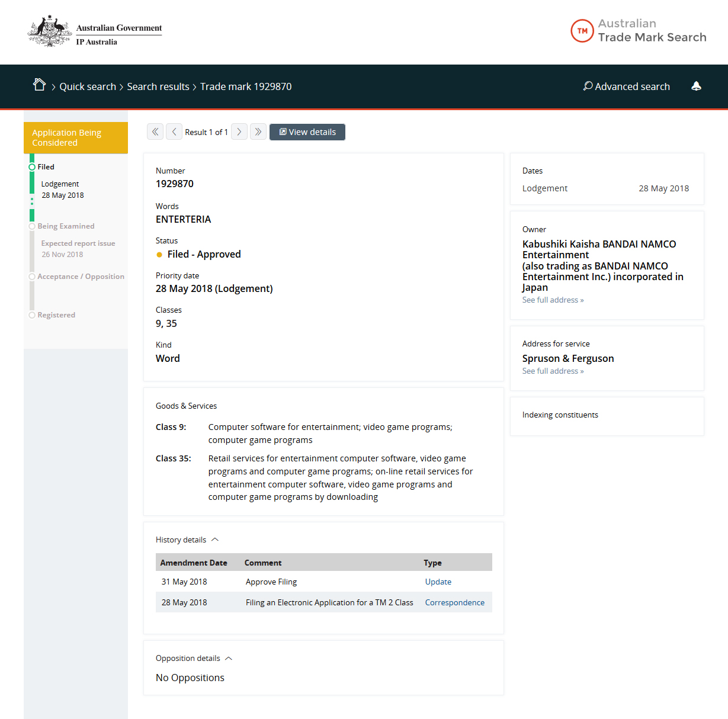Screen dimensions: 728x719
Task: Click the Class 35: services label
Action: pyautogui.click(x=174, y=459)
